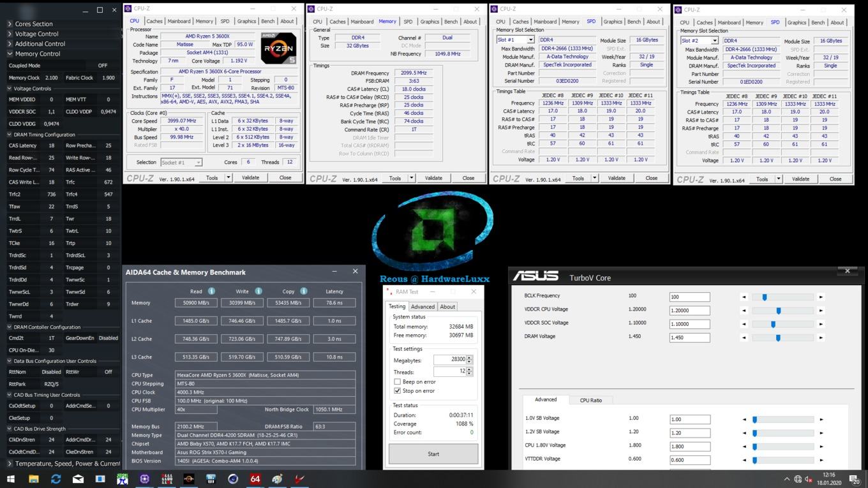Decrease Threads value with down spinner
The height and width of the screenshot is (488, 868).
[469, 373]
